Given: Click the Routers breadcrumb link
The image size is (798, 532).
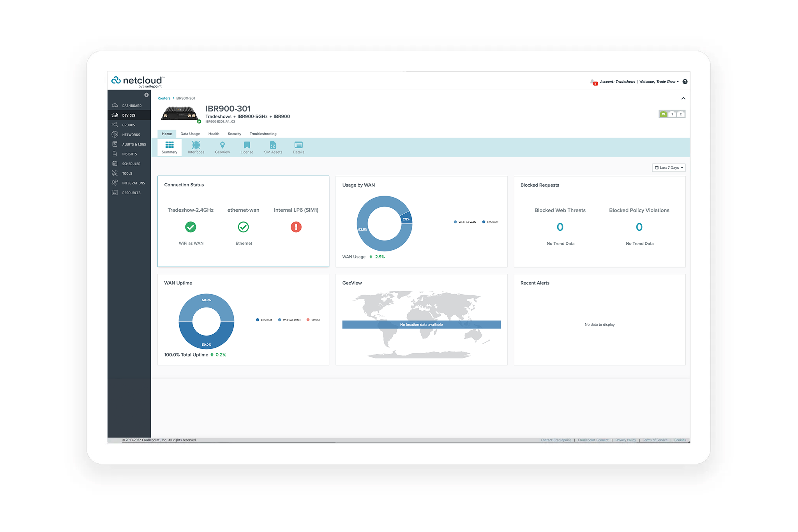Looking at the screenshot, I should pos(164,98).
